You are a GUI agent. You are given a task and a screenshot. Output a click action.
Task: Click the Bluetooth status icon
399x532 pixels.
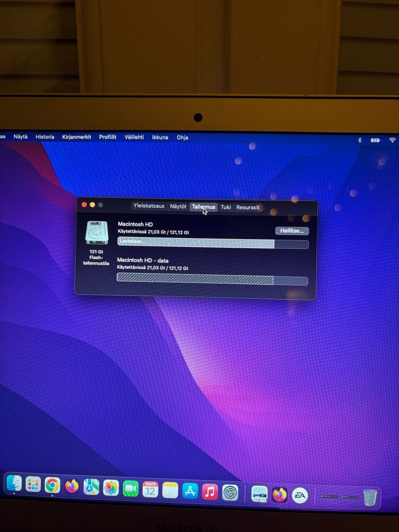click(x=360, y=140)
